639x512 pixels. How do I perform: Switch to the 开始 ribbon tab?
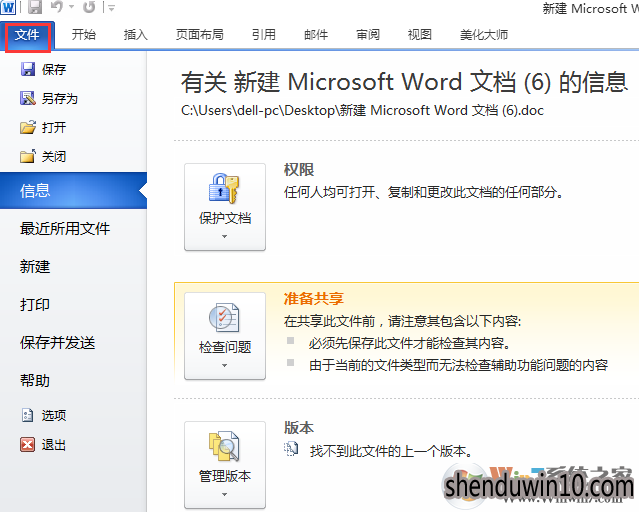84,35
